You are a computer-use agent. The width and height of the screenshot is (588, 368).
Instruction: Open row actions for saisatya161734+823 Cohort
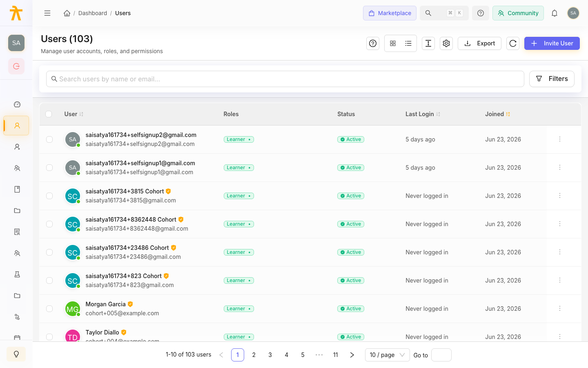click(x=560, y=280)
